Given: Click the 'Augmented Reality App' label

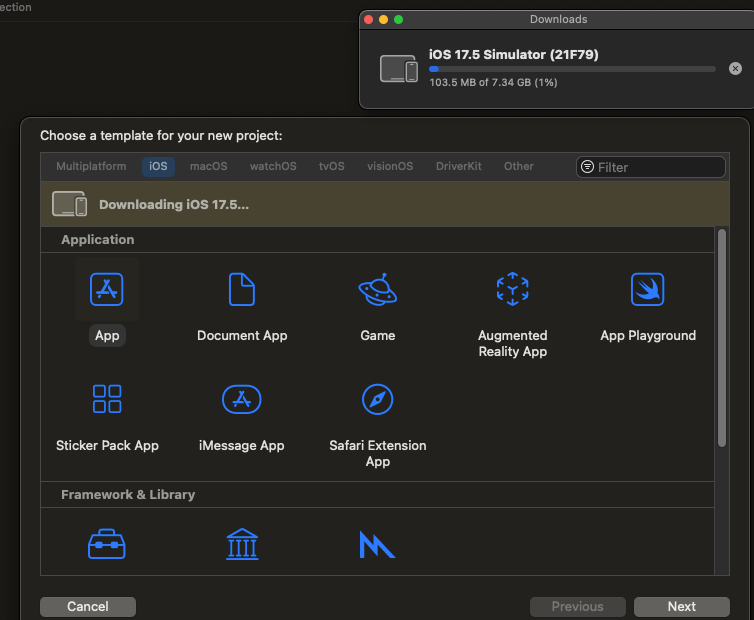Looking at the screenshot, I should tap(513, 343).
